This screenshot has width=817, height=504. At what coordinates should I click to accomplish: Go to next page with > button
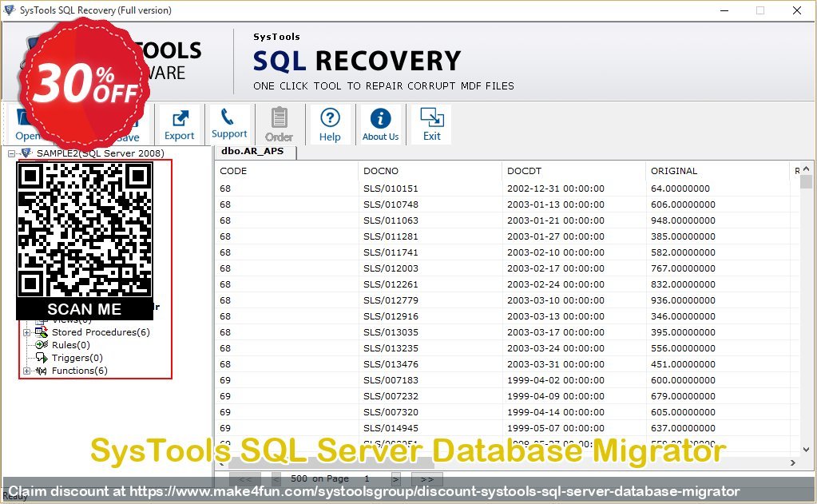396,479
